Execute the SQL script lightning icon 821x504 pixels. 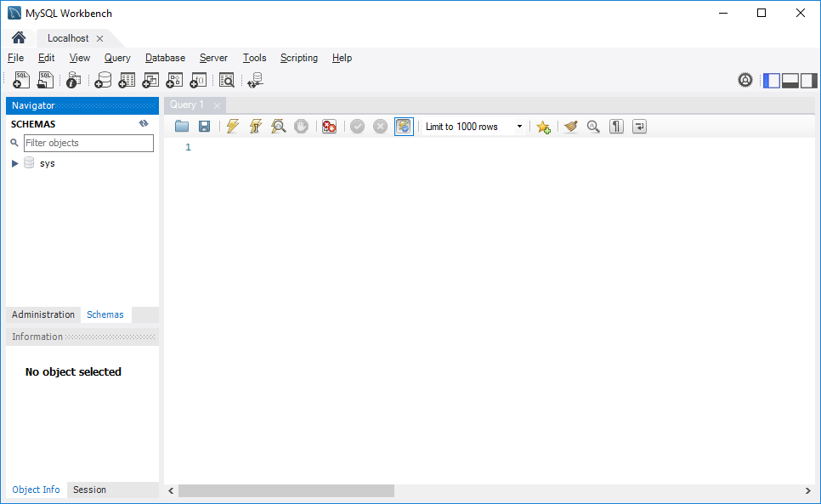coord(233,126)
